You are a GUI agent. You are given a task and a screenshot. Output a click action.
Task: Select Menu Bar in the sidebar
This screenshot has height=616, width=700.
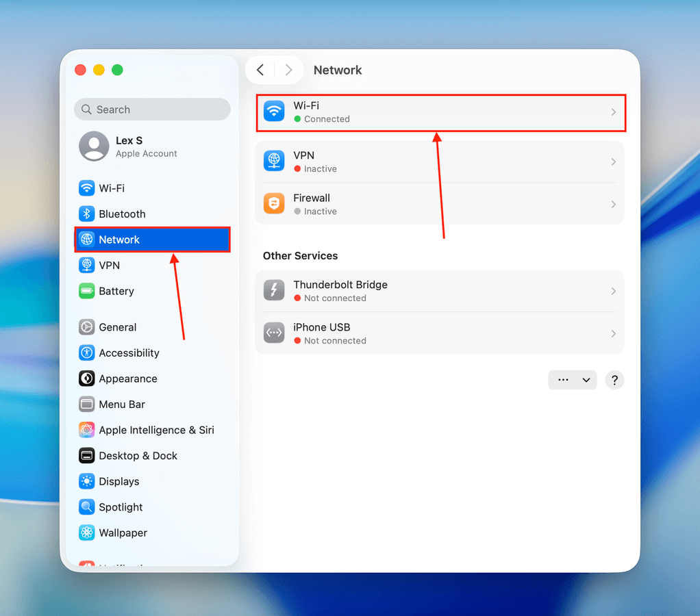click(122, 405)
